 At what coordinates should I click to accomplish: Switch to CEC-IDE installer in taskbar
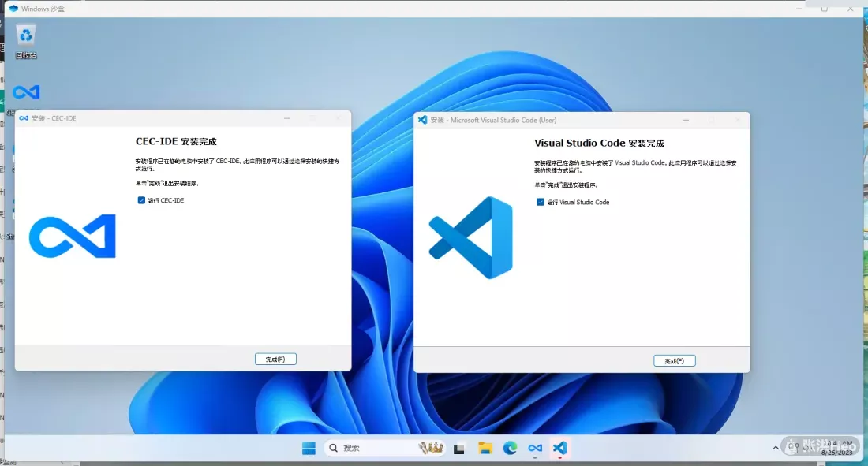pyautogui.click(x=535, y=448)
